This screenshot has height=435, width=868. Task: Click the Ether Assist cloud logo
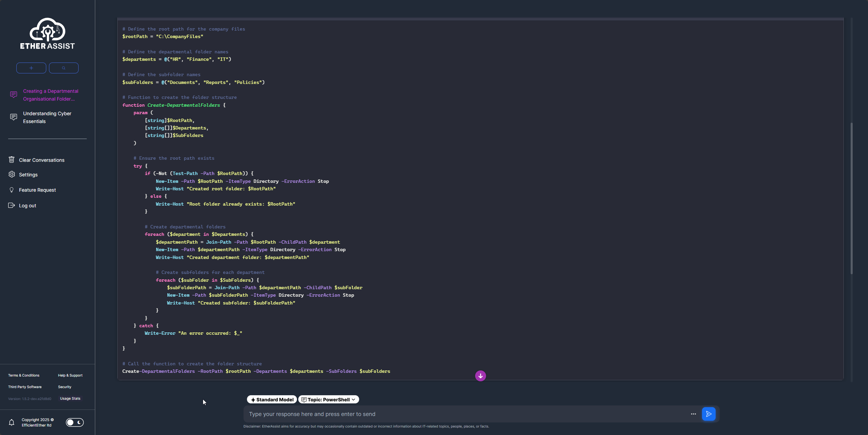47,33
